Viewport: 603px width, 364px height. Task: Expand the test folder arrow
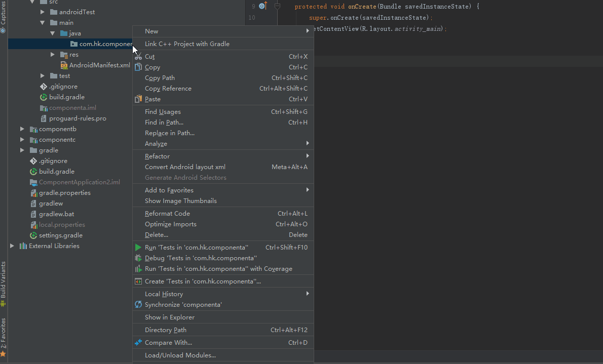[42, 76]
